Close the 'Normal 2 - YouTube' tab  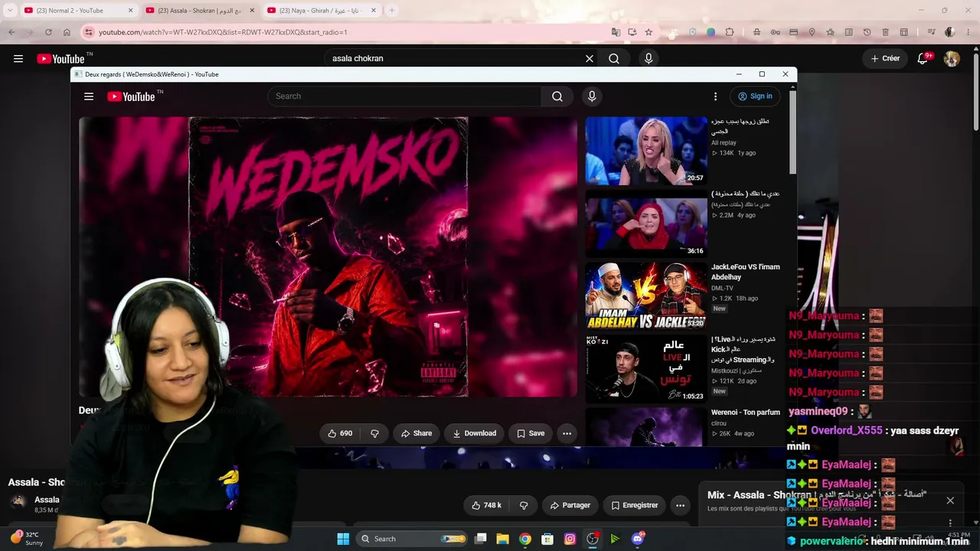(130, 11)
